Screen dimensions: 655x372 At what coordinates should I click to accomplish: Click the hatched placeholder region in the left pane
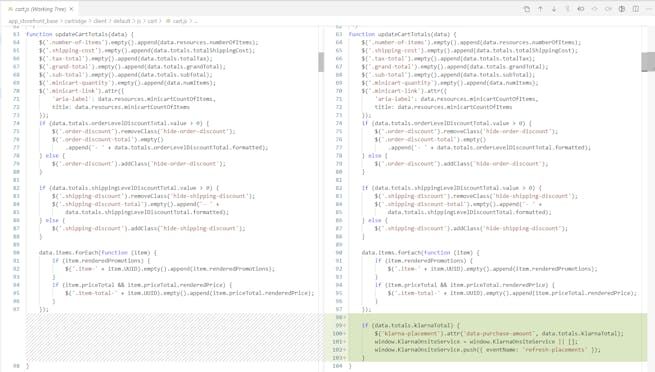point(175,337)
